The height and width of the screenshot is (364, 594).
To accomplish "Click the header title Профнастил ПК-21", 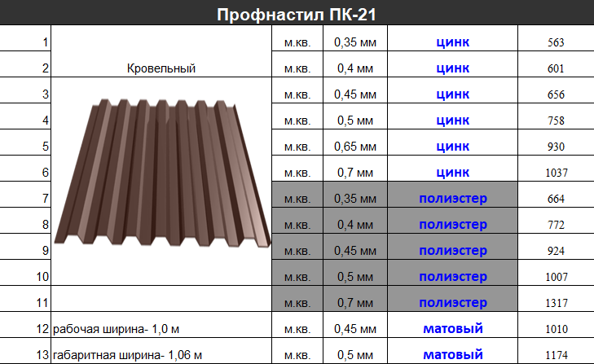I will pyautogui.click(x=297, y=15).
